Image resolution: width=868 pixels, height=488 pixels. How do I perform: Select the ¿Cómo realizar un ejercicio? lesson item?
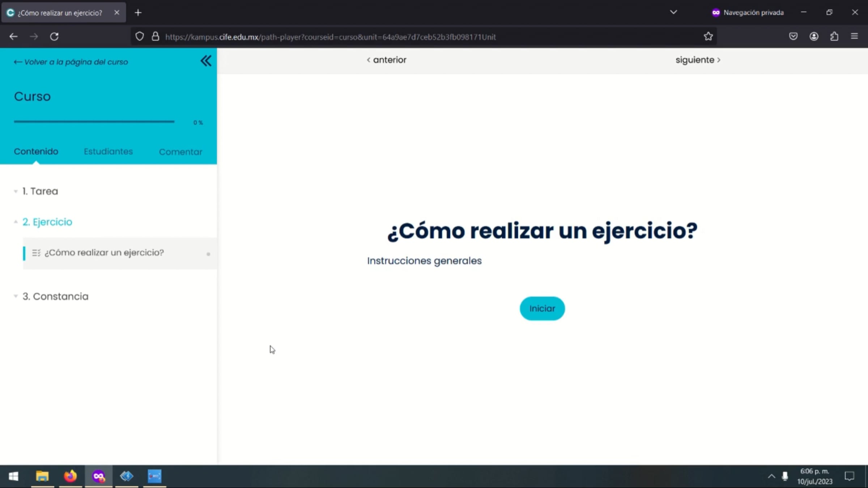(104, 253)
